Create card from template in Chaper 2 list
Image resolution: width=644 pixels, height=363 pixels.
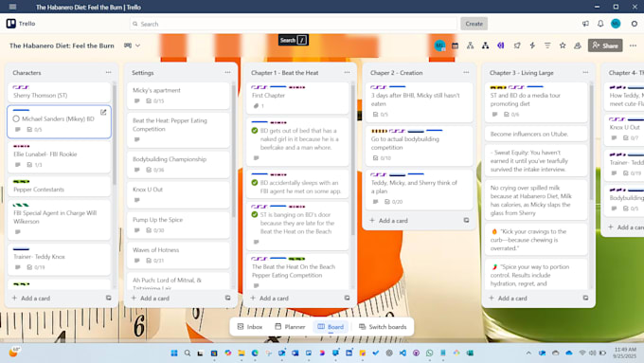(466, 220)
